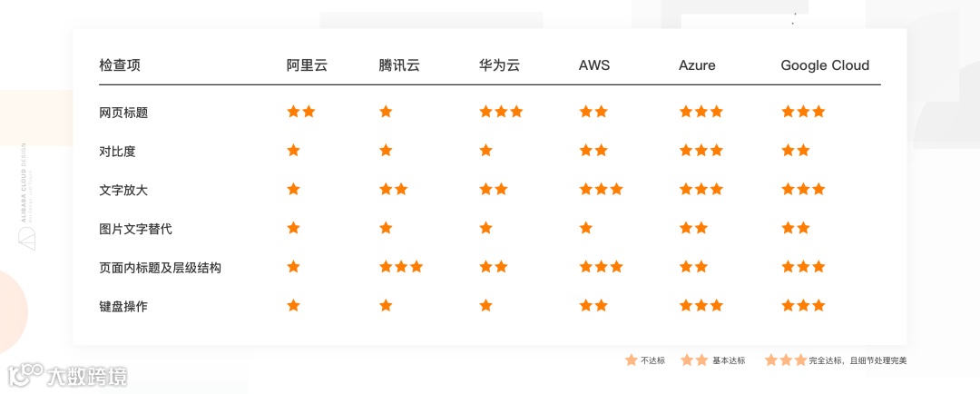Click the single star 不达标 legend icon
This screenshot has height=394, width=980.
pos(631,360)
